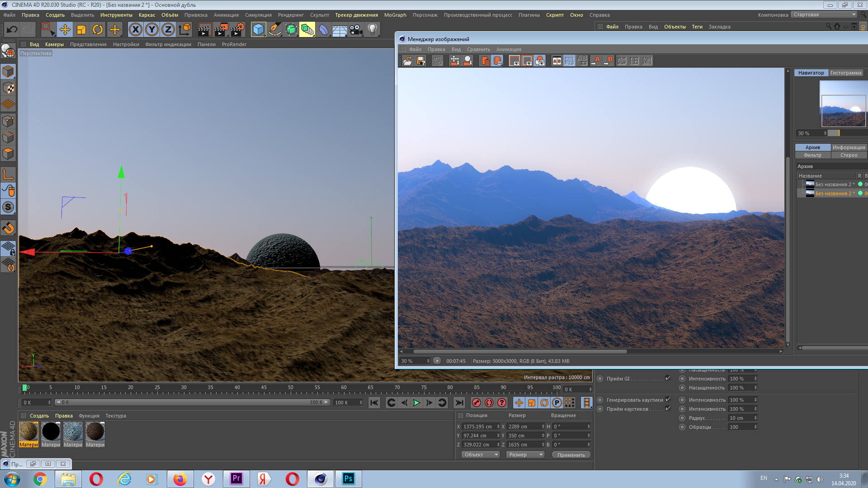This screenshot has width=868, height=488.
Task: Toggle the Приём GI checkbox
Action: [x=668, y=378]
